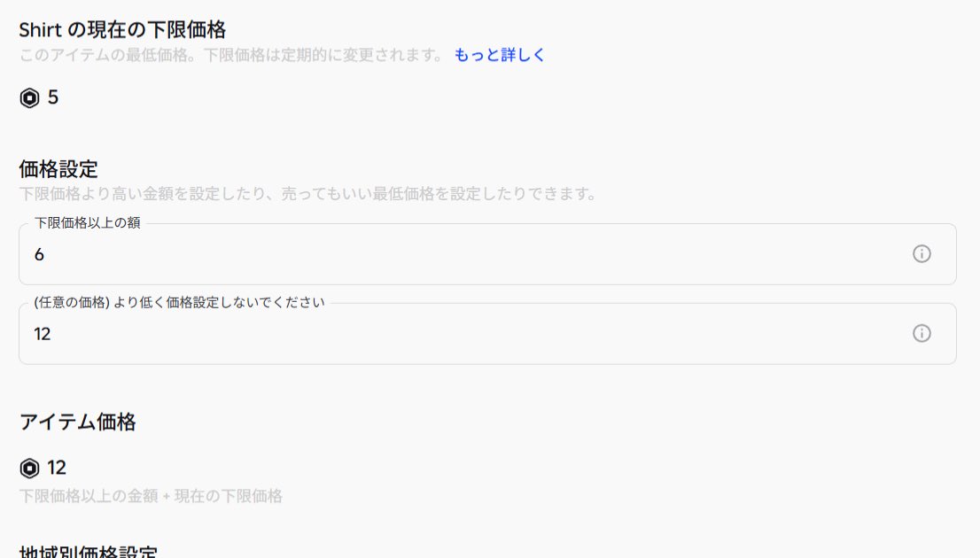The image size is (980, 558).
Task: Click Robux icon beside item price 12
Action: (x=29, y=468)
